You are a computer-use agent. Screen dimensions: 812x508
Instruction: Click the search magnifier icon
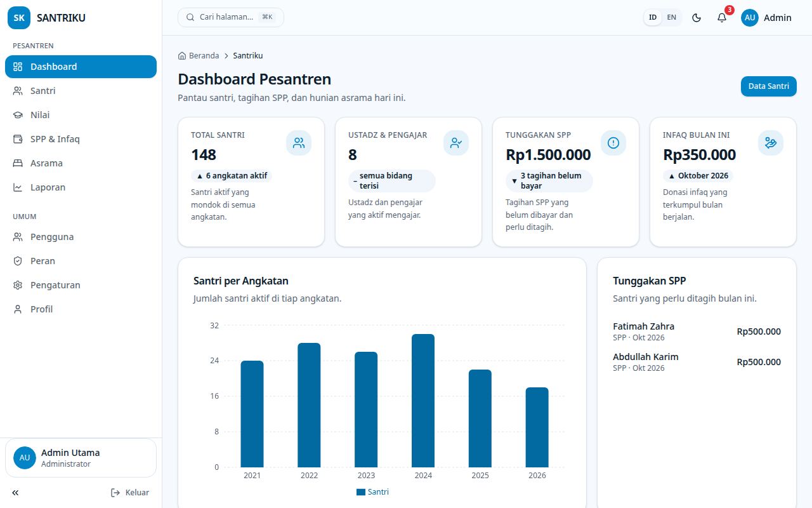190,17
